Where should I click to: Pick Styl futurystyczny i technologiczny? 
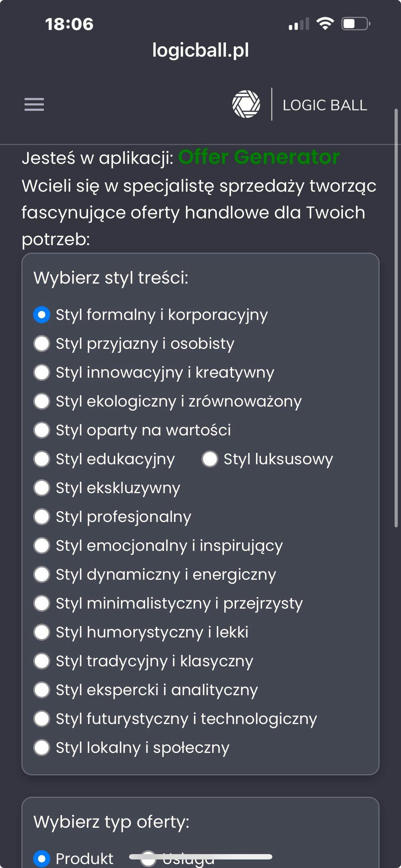coord(42,719)
